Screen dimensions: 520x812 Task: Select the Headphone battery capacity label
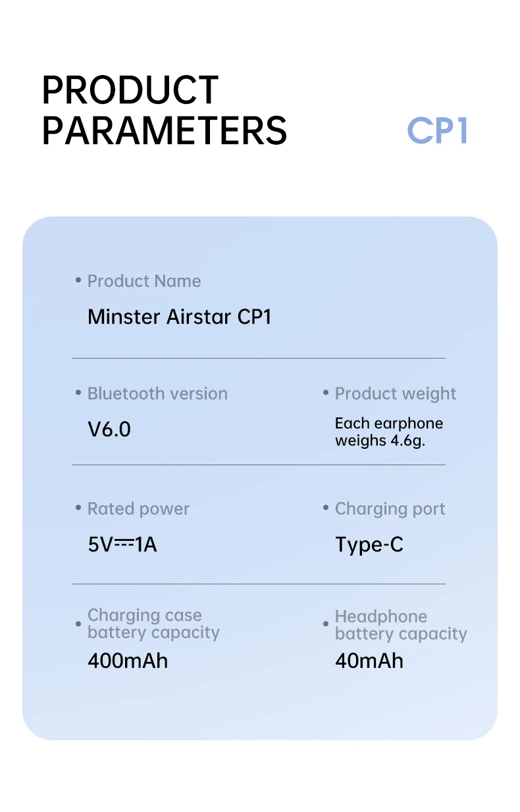point(401,625)
